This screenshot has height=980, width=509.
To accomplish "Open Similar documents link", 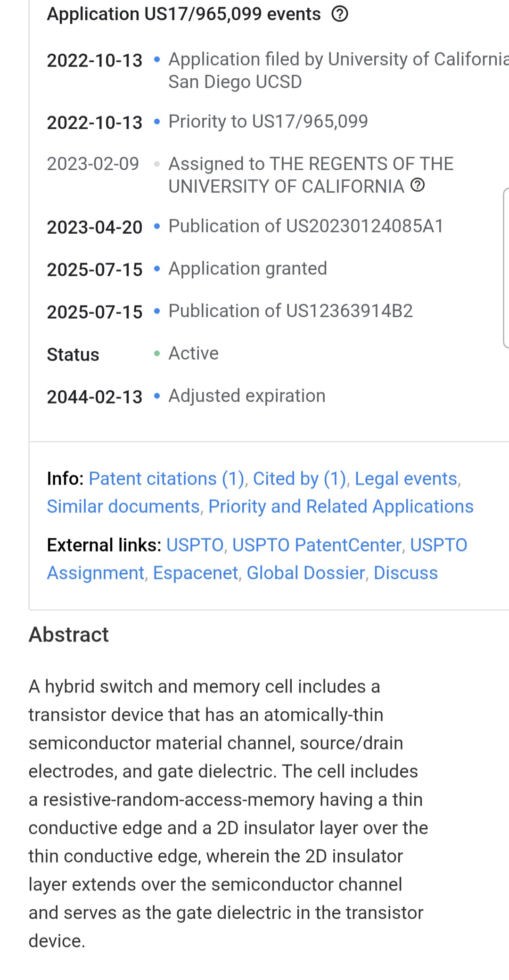I will click(x=123, y=507).
